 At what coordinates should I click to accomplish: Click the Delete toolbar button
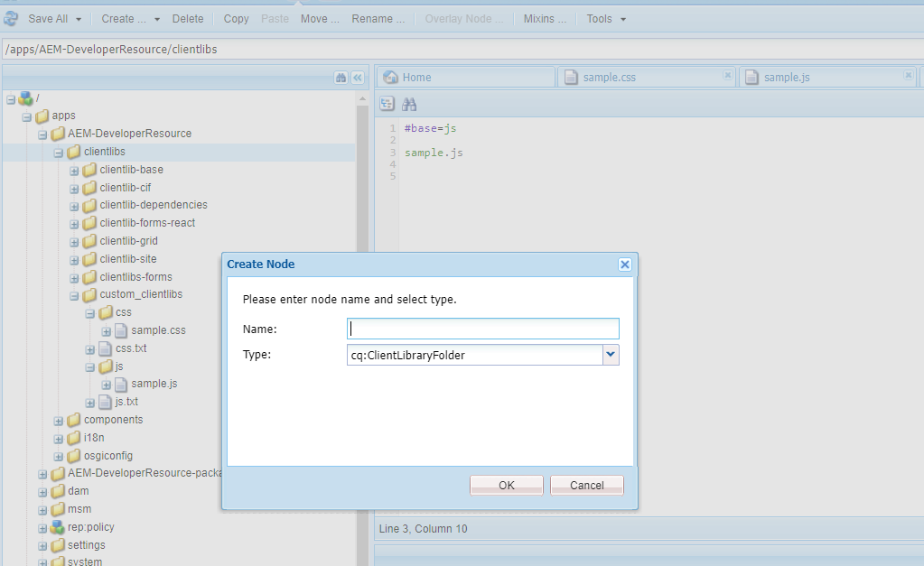pos(188,19)
